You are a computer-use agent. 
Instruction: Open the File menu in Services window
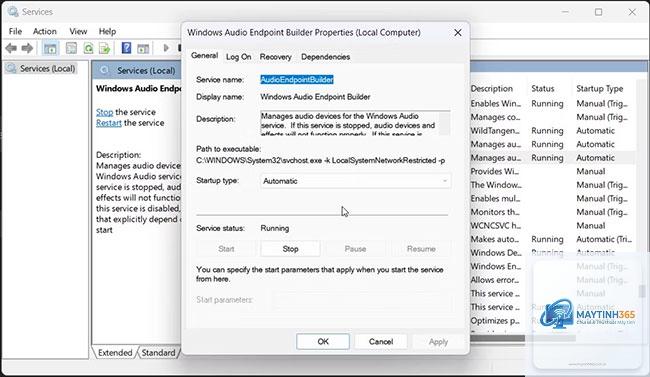tap(15, 32)
